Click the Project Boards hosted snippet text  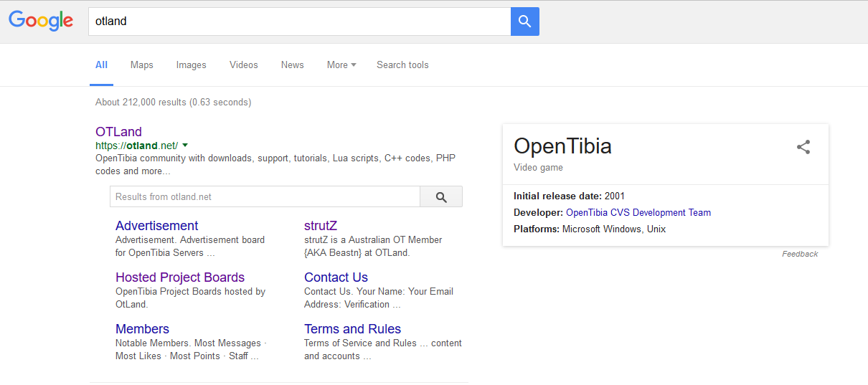click(190, 298)
